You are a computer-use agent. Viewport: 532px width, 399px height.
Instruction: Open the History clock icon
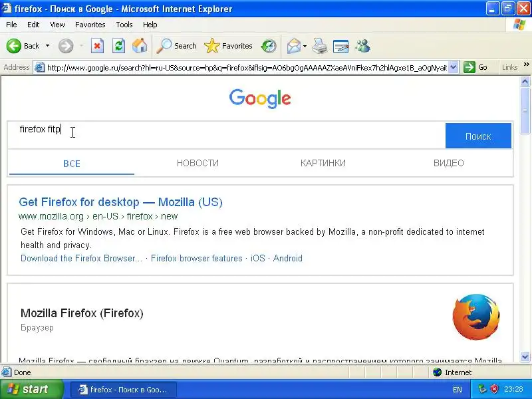tap(269, 46)
